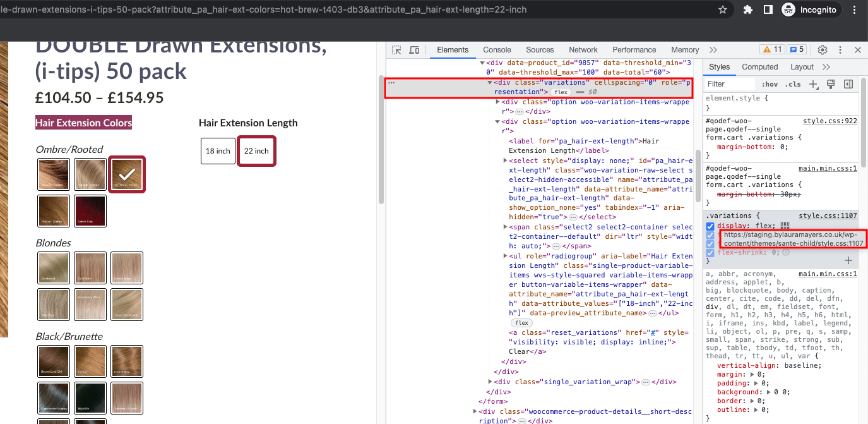868x424 pixels.
Task: Open the 5 messages issues badge
Action: click(797, 49)
